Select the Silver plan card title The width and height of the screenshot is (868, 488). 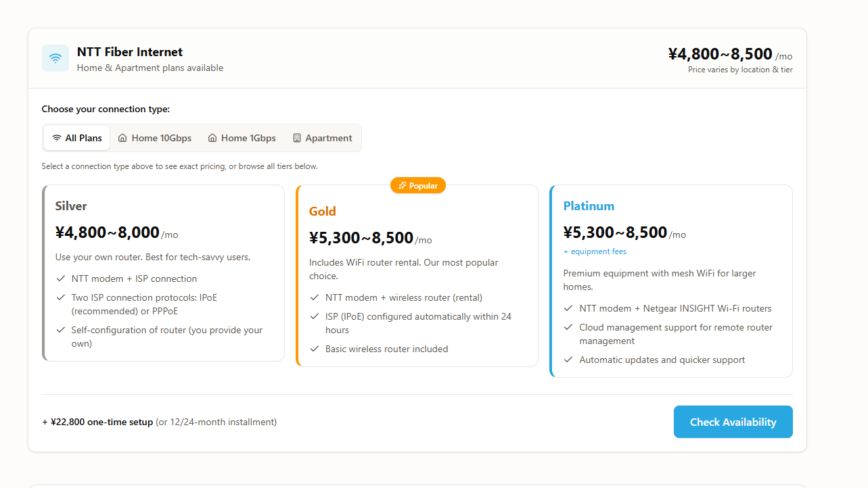click(x=71, y=206)
